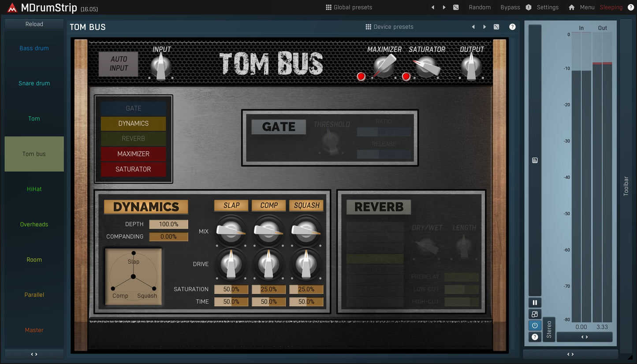Click the DEPTH percentage value field
This screenshot has width=637, height=364.
click(x=168, y=224)
